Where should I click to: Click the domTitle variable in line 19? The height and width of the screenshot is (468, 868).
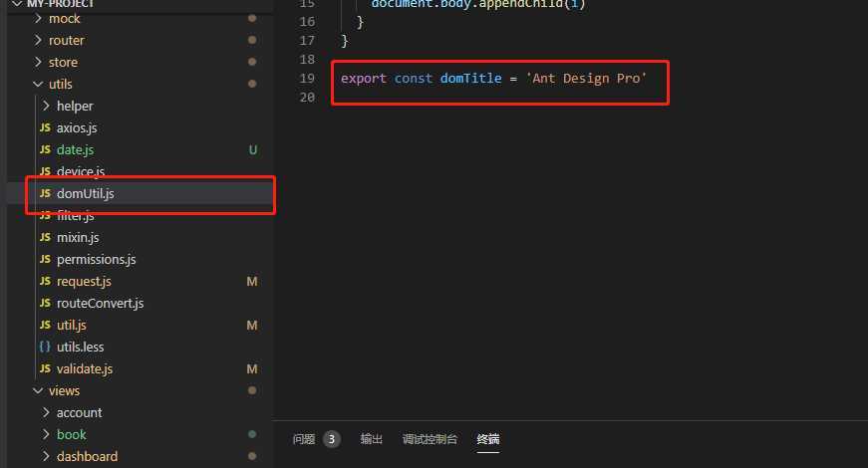tap(471, 79)
